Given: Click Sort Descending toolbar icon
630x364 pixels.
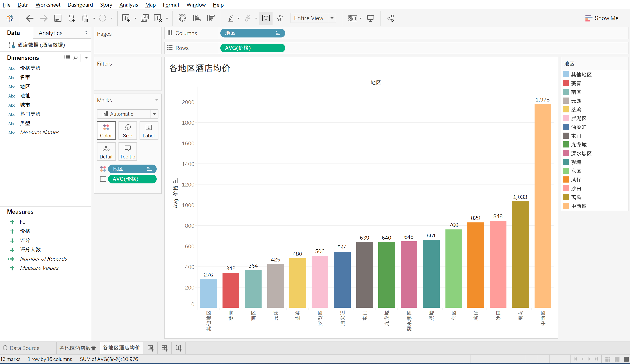Looking at the screenshot, I should coord(211,18).
